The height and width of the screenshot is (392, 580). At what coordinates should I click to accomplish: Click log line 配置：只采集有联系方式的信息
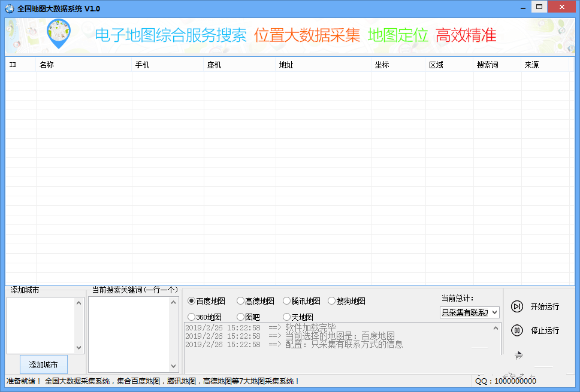tap(294, 344)
